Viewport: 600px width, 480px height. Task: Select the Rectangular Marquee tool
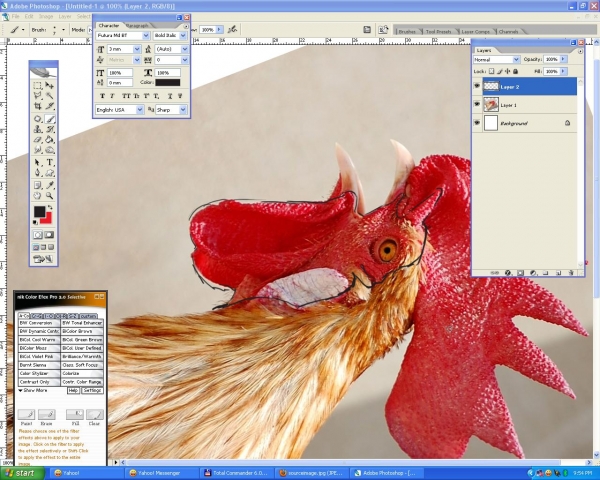click(x=38, y=85)
